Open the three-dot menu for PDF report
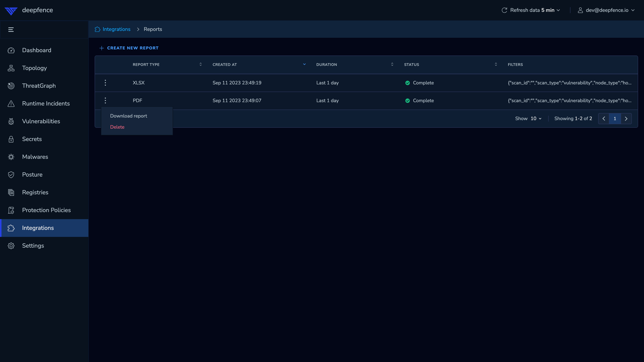This screenshot has height=362, width=644. [x=105, y=101]
